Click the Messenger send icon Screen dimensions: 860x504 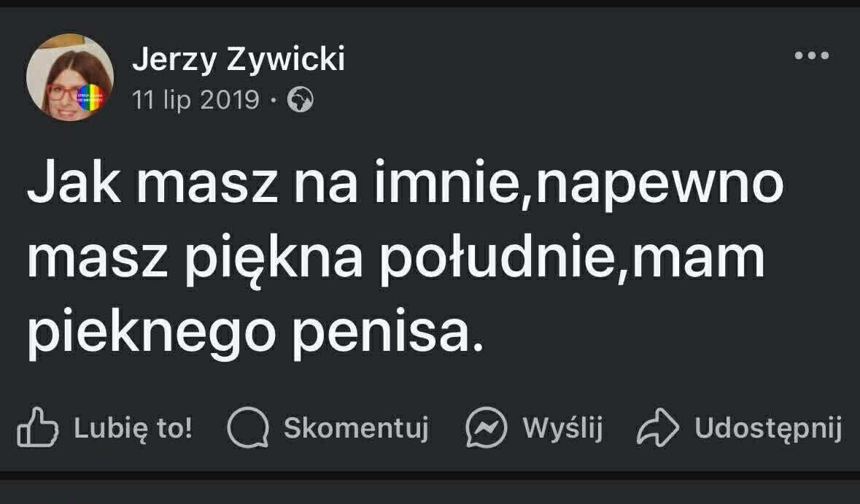pyautogui.click(x=486, y=427)
